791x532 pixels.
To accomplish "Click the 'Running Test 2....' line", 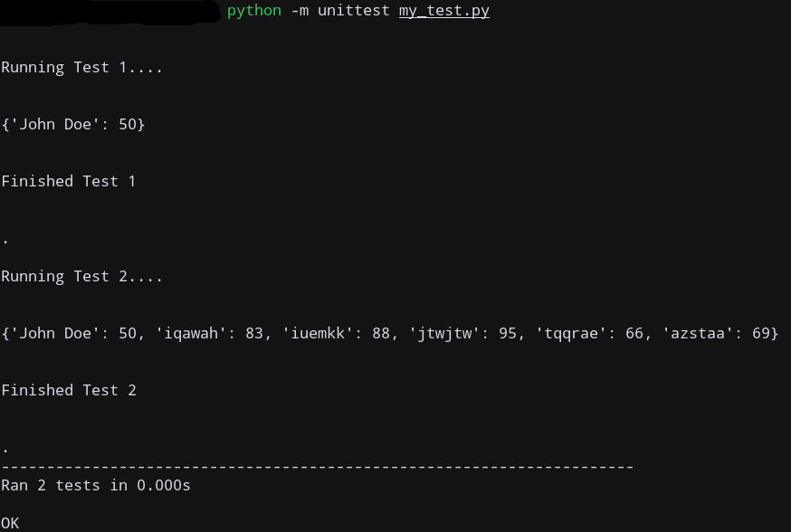I will 81,276.
